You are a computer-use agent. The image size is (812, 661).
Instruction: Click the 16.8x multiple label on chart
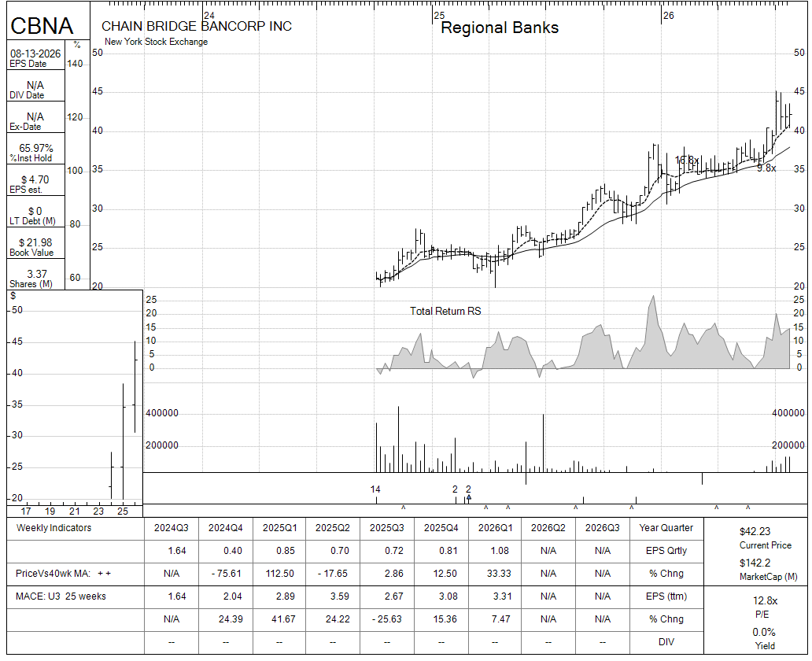pos(687,160)
